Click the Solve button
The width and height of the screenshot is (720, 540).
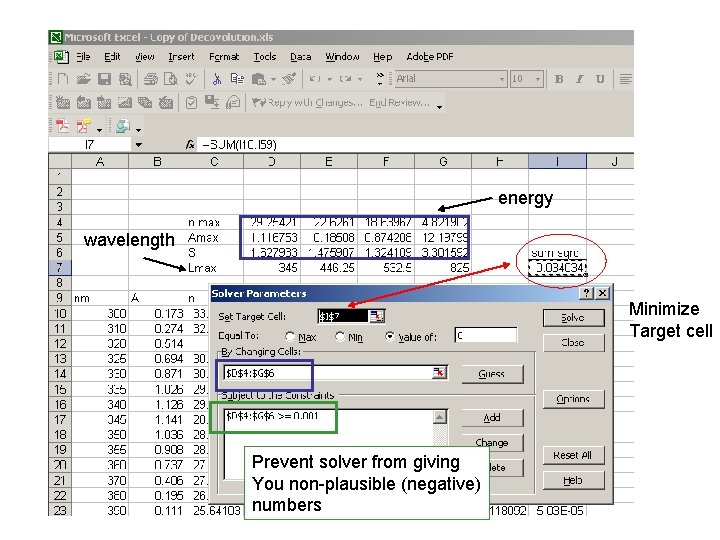coord(573,318)
